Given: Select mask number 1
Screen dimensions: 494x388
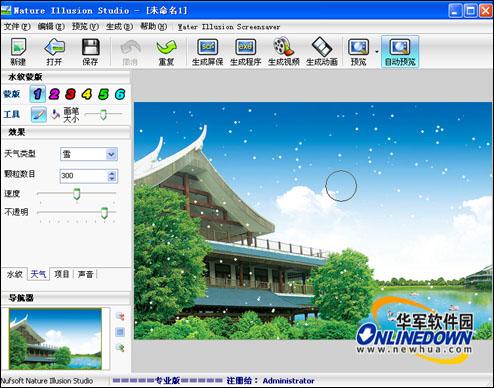Looking at the screenshot, I should 37,94.
